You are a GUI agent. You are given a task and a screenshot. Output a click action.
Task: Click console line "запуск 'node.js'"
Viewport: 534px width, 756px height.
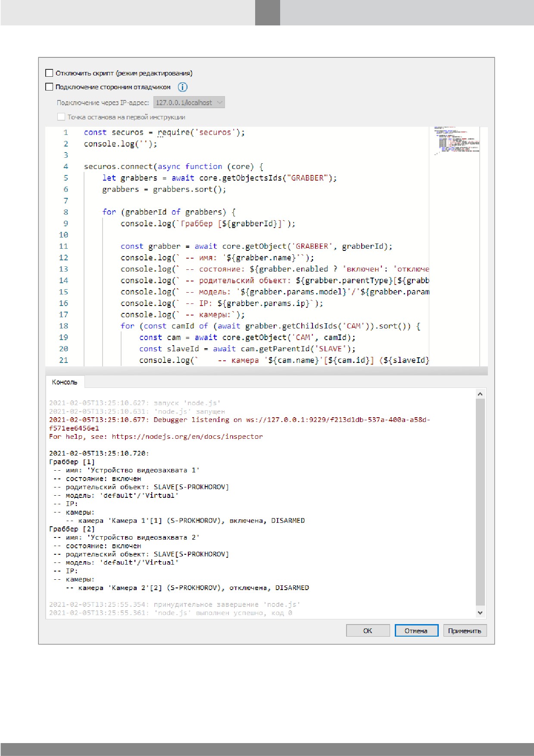tap(135, 403)
